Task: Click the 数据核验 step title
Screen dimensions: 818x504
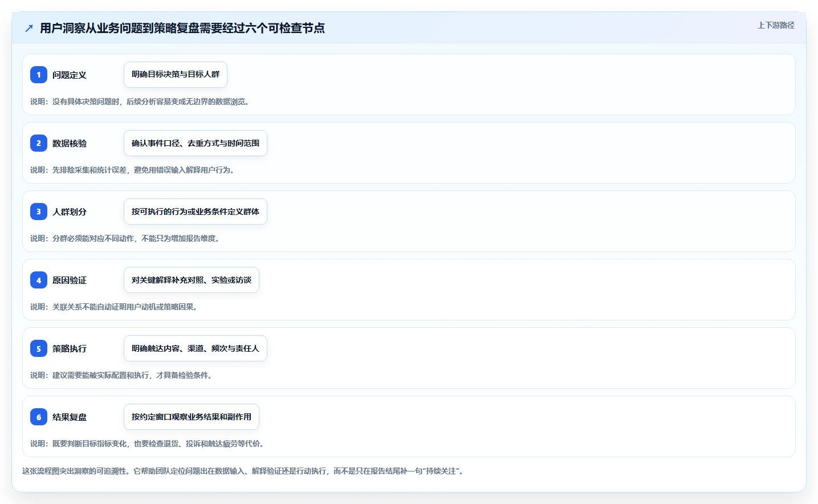Action: pyautogui.click(x=70, y=143)
